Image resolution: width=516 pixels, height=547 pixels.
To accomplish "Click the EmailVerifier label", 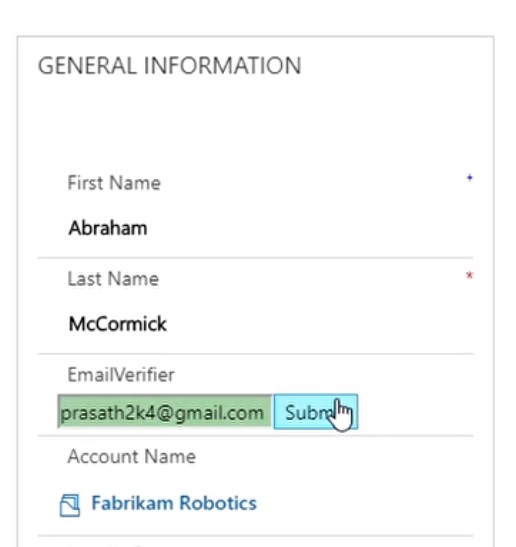I will [x=121, y=375].
